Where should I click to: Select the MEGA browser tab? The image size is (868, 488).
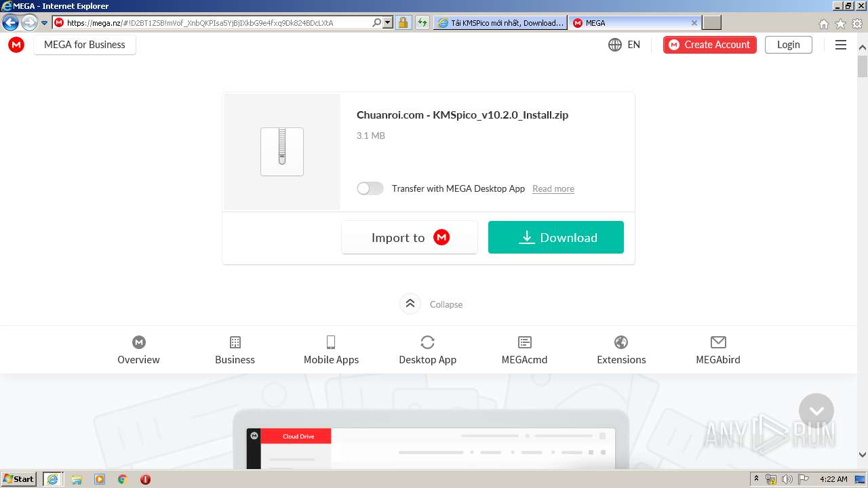tap(631, 23)
